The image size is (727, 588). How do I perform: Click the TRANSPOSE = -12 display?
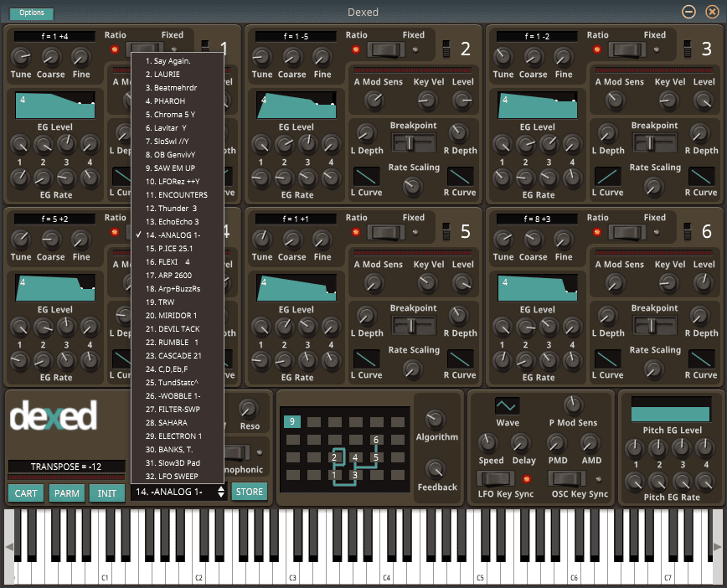pyautogui.click(x=66, y=467)
